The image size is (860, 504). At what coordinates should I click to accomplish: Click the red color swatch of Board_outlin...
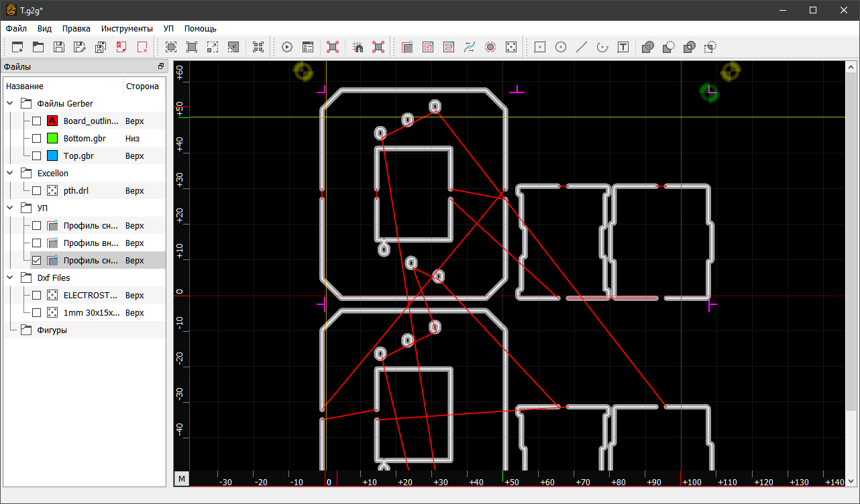(x=52, y=121)
